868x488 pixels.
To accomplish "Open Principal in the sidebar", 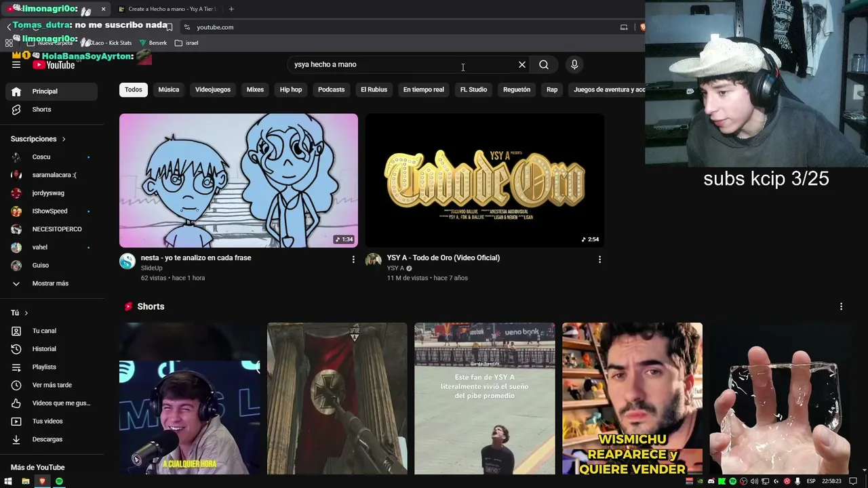I will pos(53,91).
